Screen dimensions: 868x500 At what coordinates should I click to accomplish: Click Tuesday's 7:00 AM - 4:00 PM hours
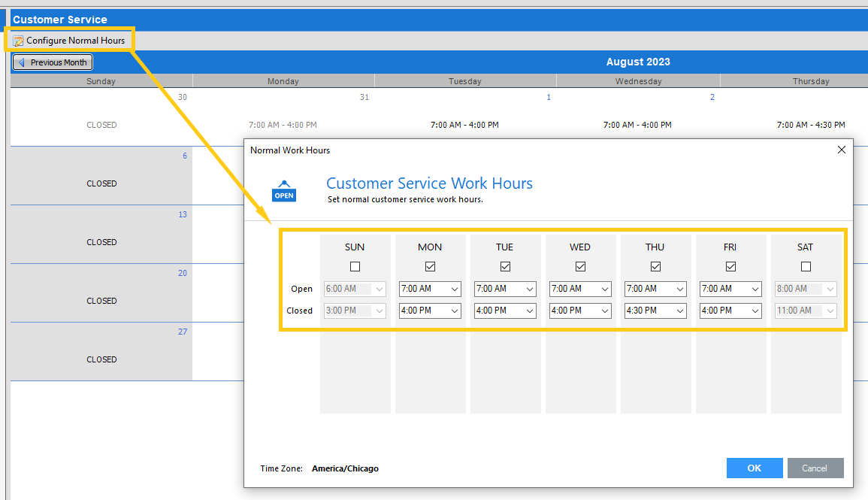(465, 125)
